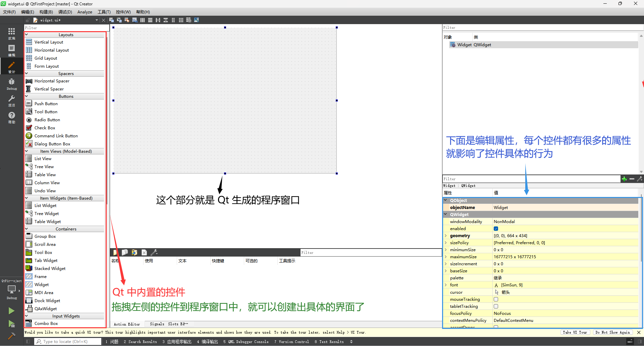
Task: Click the Edit Tab Order toolbar icon
Action: pyautogui.click(x=135, y=20)
